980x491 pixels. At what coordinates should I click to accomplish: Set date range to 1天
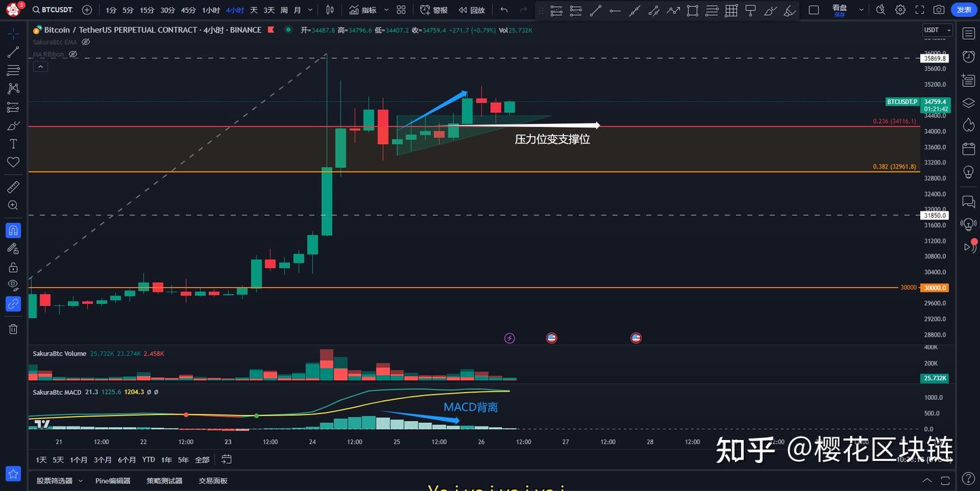pos(42,460)
